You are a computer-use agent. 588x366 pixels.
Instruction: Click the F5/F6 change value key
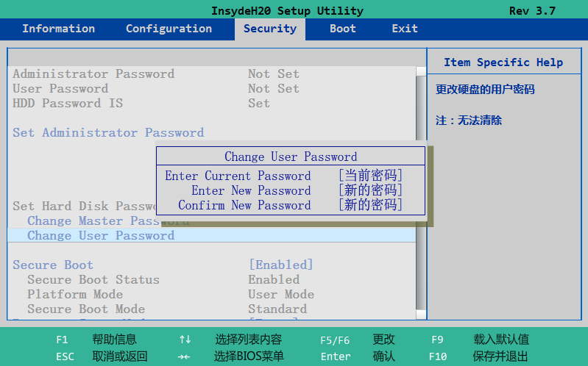click(x=335, y=340)
